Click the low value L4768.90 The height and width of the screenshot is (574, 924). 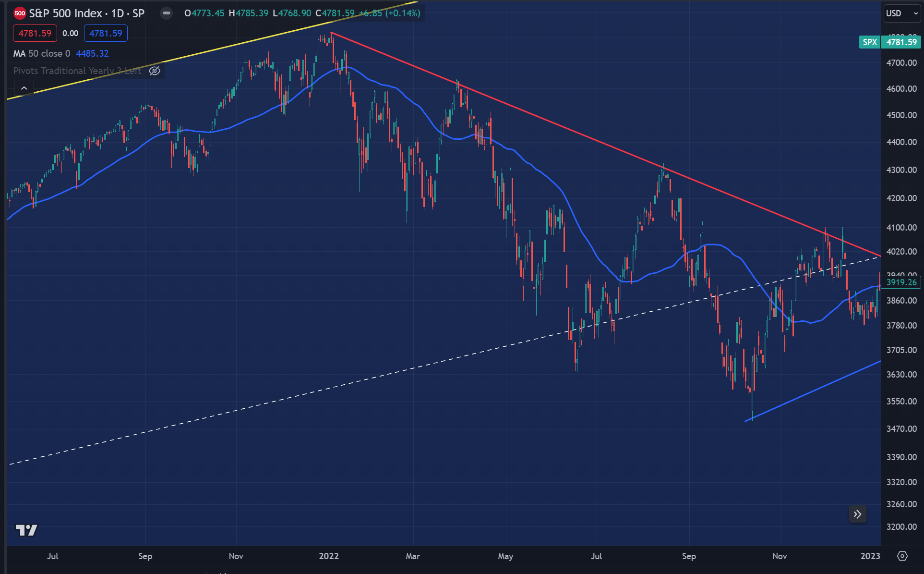[292, 13]
